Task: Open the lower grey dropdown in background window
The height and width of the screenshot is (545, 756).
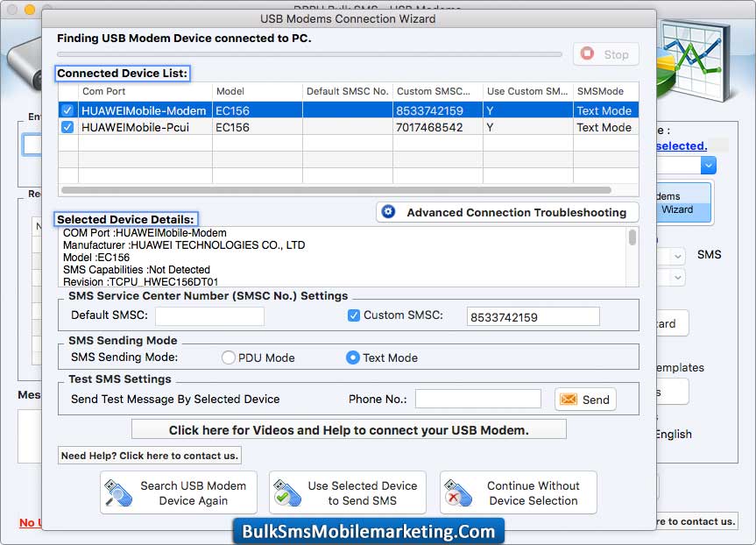Action: (x=677, y=278)
